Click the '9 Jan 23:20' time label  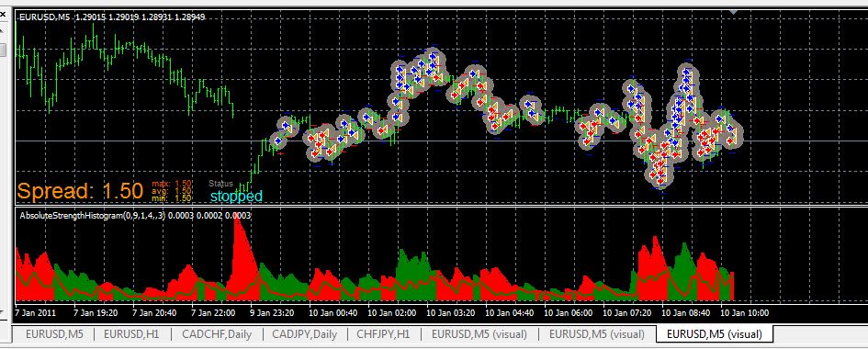[273, 313]
